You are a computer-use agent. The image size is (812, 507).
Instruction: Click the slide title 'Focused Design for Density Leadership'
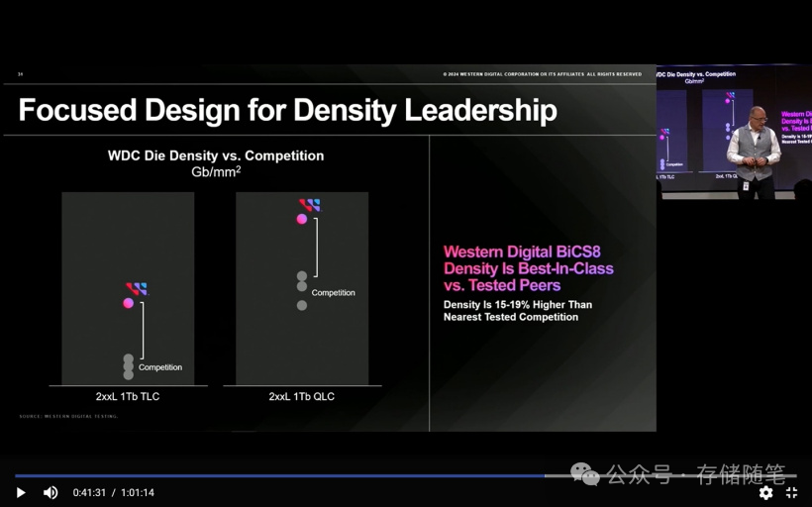point(288,110)
